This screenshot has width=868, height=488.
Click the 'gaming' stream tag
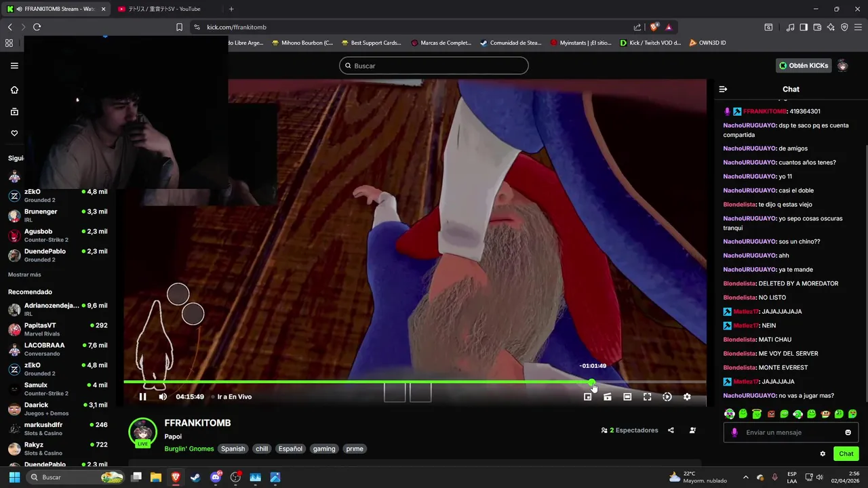[324, 449]
